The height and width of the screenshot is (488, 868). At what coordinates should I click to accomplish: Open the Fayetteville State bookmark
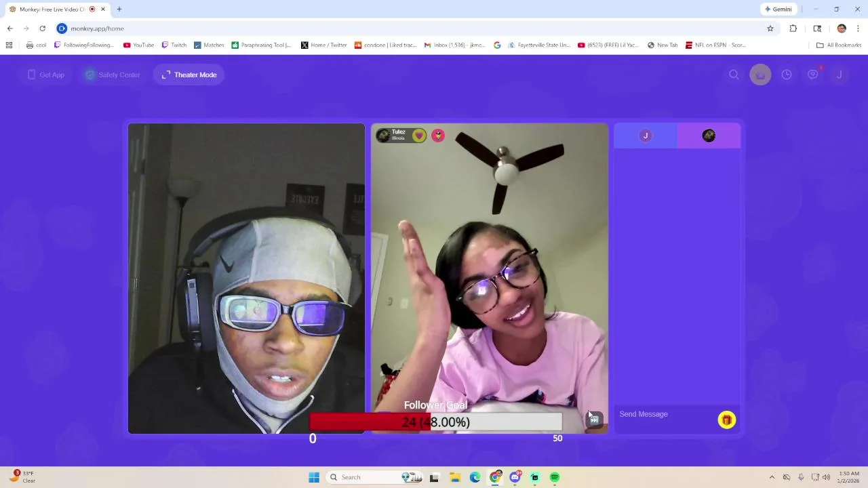[x=539, y=45]
